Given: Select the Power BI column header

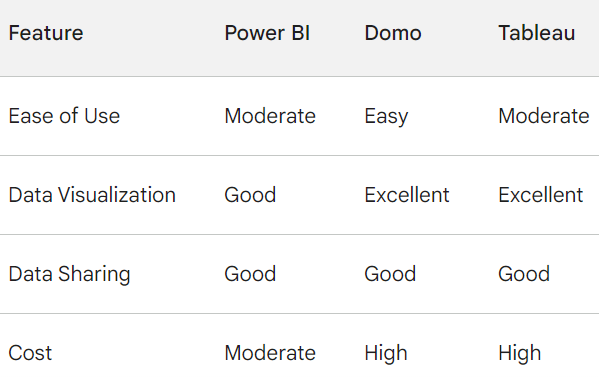Looking at the screenshot, I should pyautogui.click(x=267, y=33).
